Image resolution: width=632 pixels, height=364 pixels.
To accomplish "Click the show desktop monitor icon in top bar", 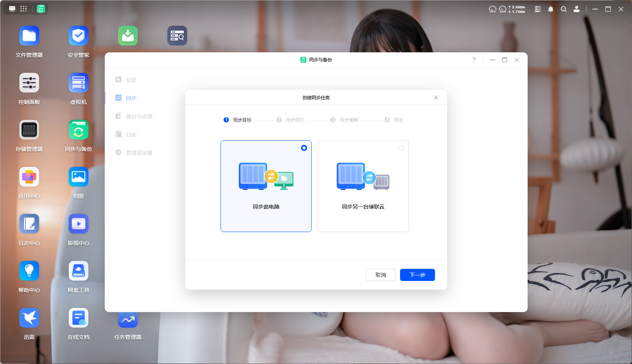I will [12, 9].
